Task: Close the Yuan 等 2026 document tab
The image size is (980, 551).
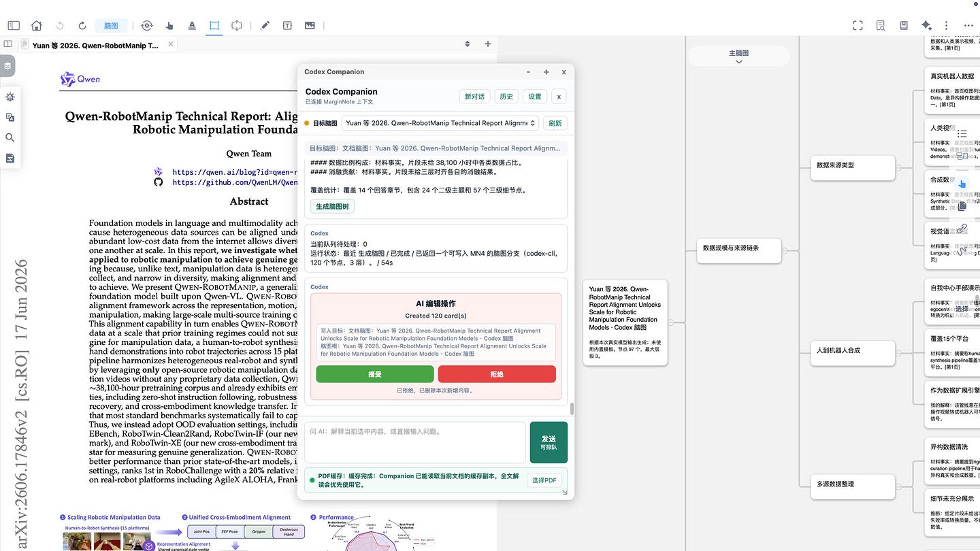Action: point(171,44)
